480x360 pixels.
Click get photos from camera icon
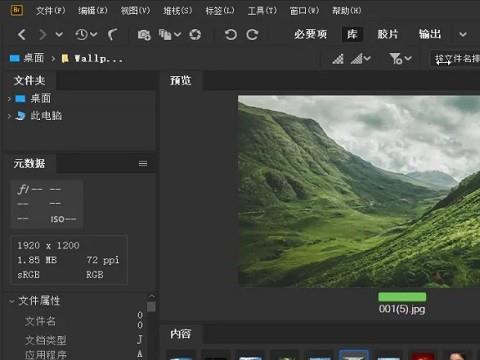(x=144, y=35)
